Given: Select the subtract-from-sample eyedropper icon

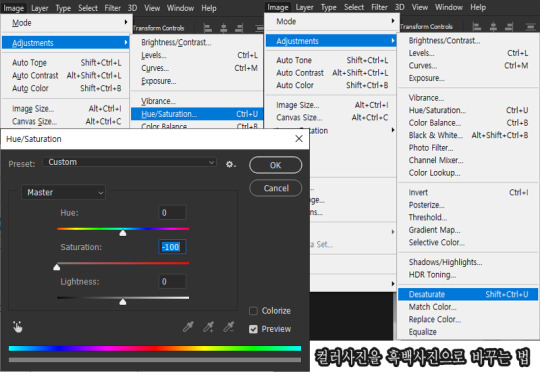Looking at the screenshot, I should pos(229,327).
